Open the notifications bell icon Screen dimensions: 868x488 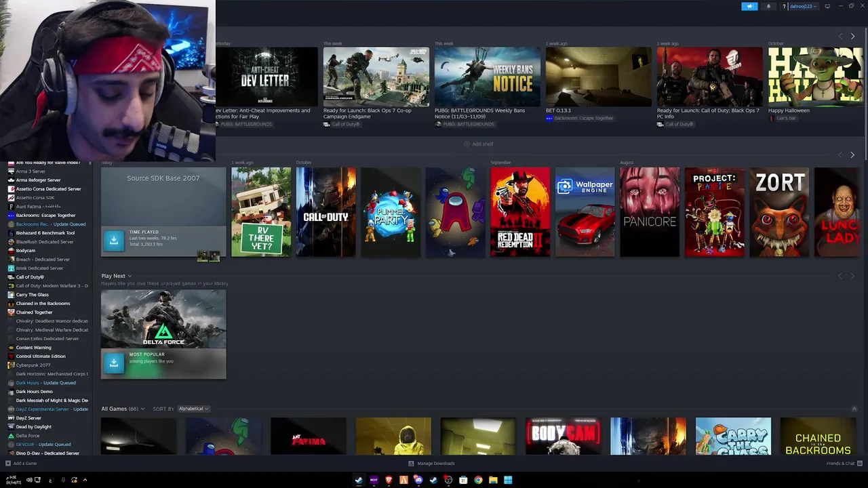pos(768,6)
